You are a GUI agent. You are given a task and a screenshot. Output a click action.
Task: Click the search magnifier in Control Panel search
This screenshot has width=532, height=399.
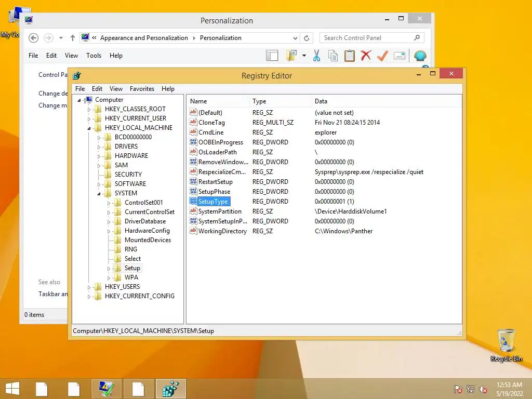pyautogui.click(x=417, y=37)
